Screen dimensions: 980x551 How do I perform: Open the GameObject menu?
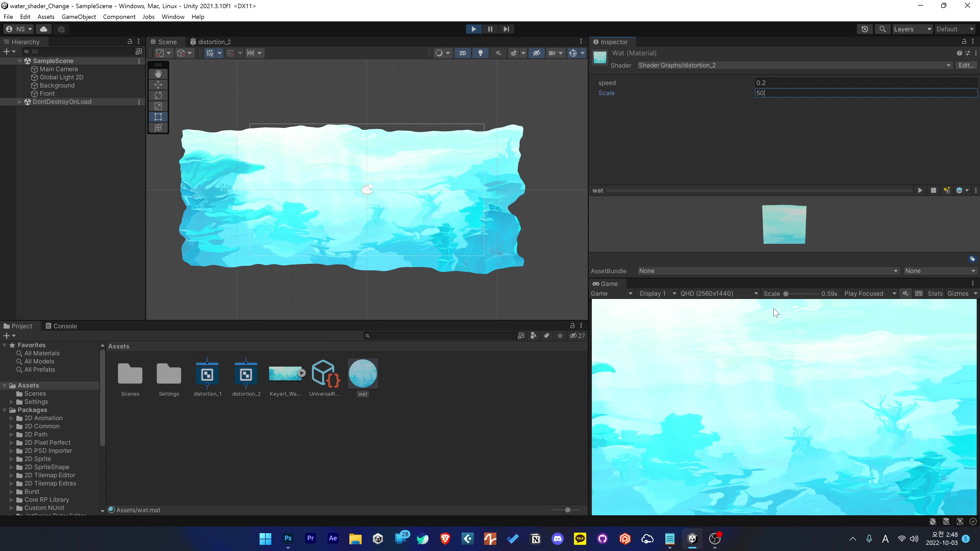tap(78, 17)
